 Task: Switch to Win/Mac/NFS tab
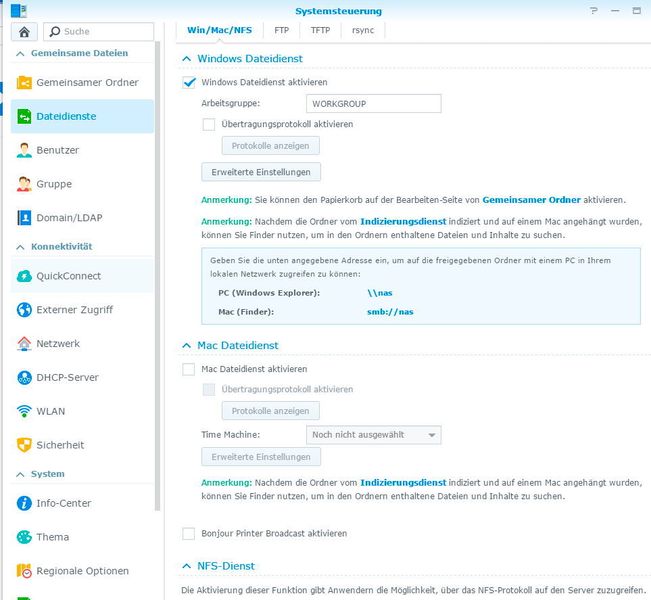click(219, 30)
